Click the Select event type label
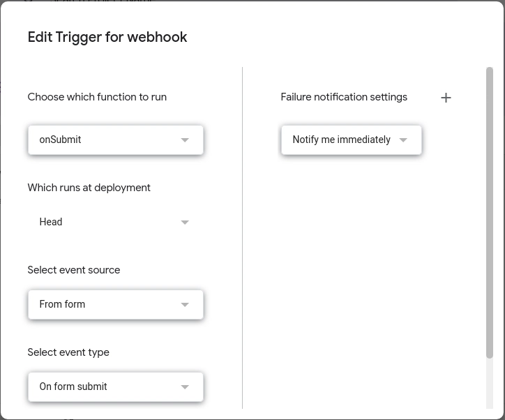Screen dimensions: 505x420 (x=68, y=352)
